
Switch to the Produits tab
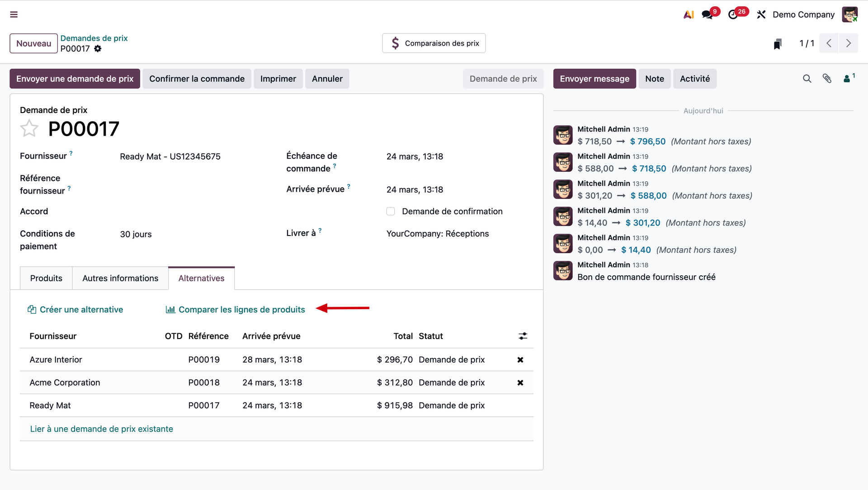pos(46,278)
